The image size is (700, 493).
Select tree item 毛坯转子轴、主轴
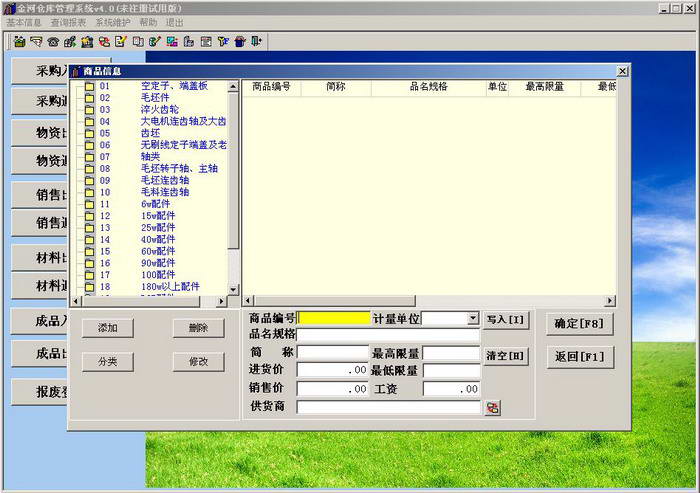tap(179, 169)
